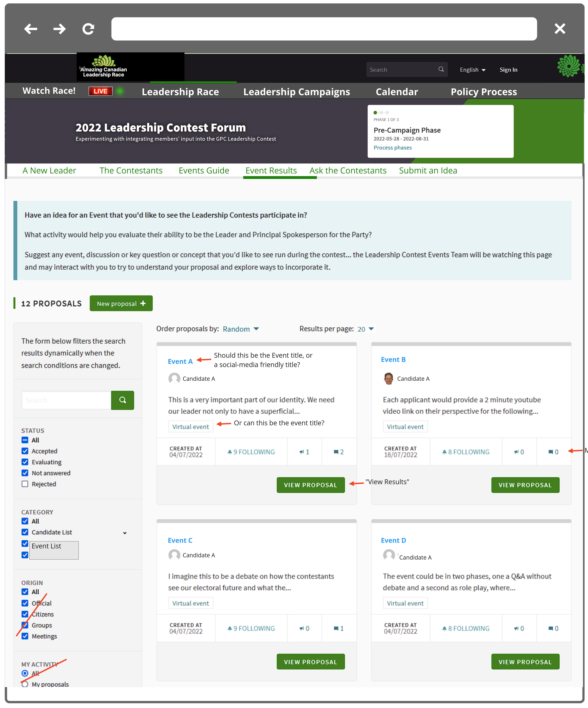The height and width of the screenshot is (708, 588).
Task: Click the browser forward arrow icon
Action: 59,29
